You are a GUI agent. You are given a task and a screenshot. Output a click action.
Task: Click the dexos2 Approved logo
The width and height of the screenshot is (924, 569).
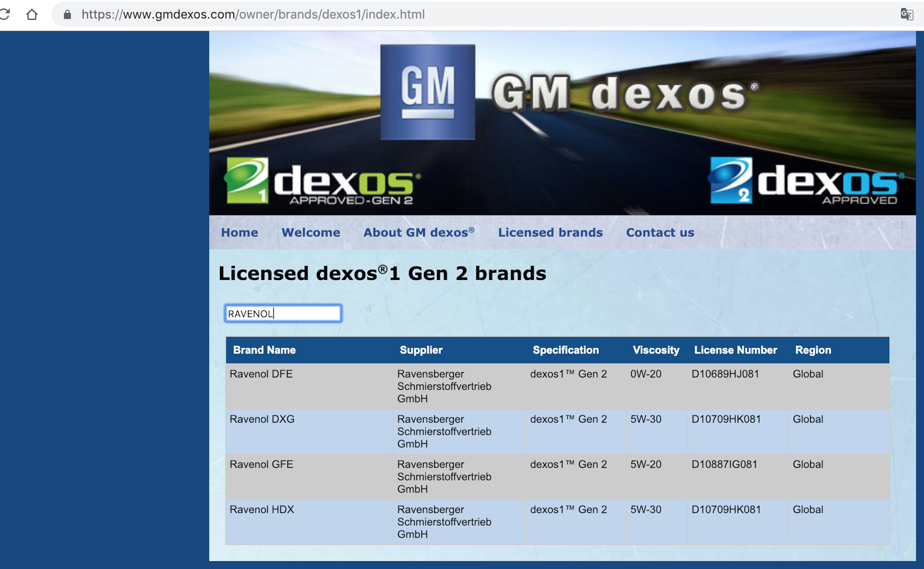(807, 181)
